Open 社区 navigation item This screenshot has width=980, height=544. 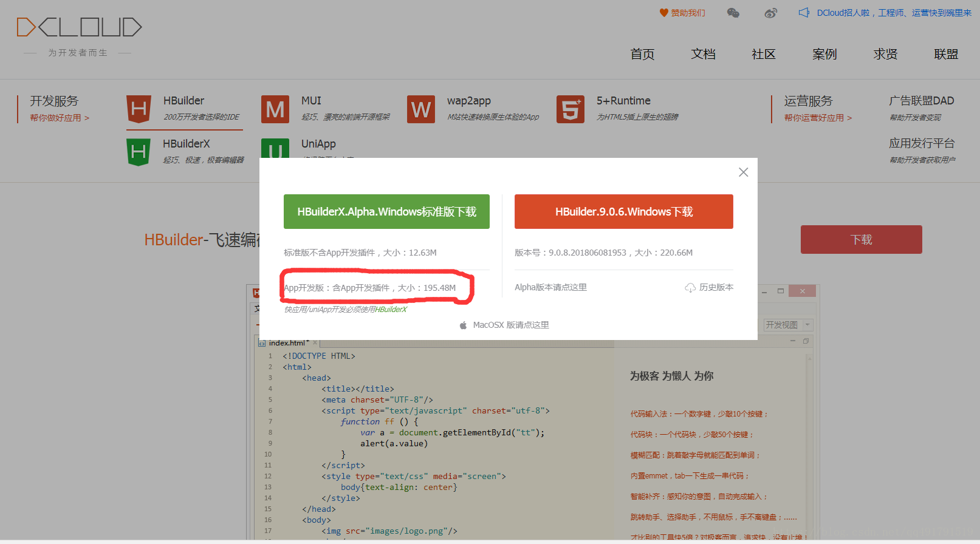764,54
